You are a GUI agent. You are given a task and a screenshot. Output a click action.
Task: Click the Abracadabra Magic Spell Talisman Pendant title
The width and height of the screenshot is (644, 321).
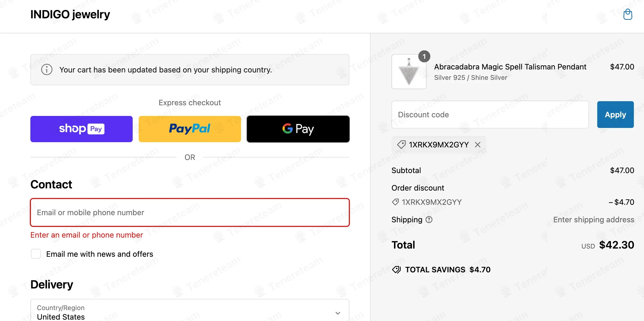pyautogui.click(x=510, y=67)
